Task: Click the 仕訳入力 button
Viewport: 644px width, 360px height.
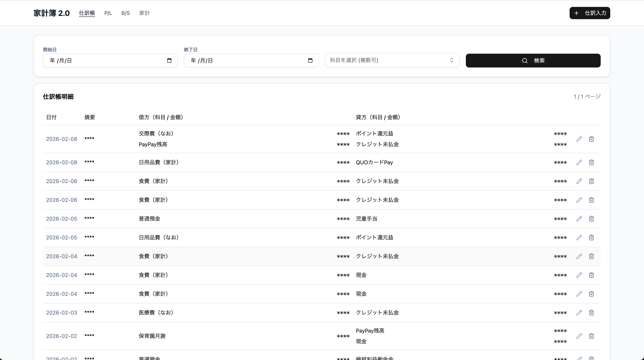Action: (x=590, y=13)
